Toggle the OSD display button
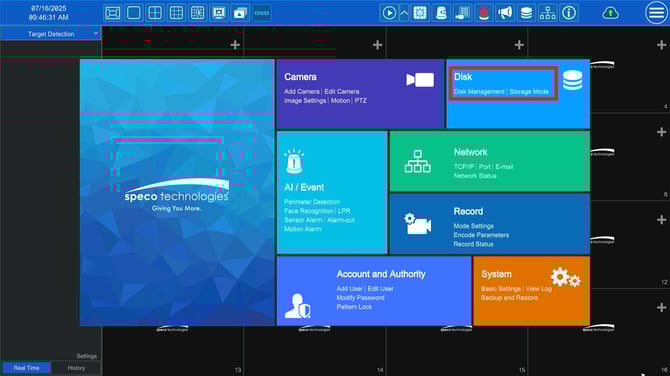 [x=262, y=13]
